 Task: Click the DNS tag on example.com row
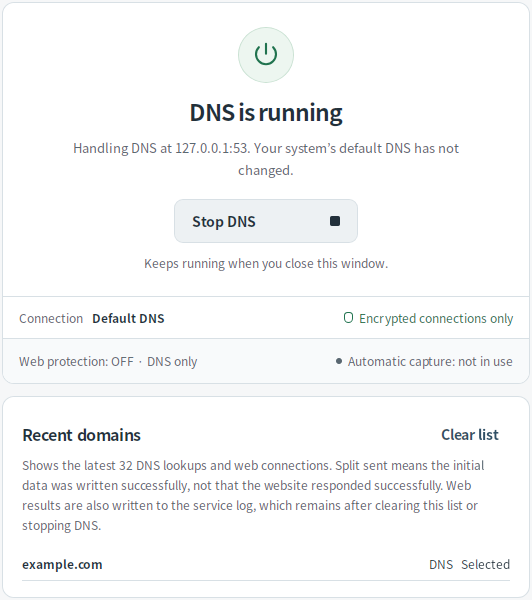pos(441,564)
